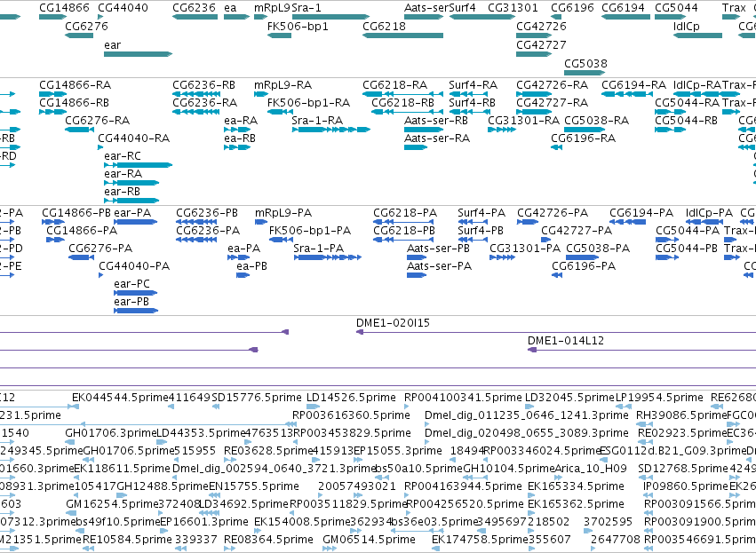Click the FK506-bp1-PA protein label
Screen dimensions: 756x553
(309, 231)
